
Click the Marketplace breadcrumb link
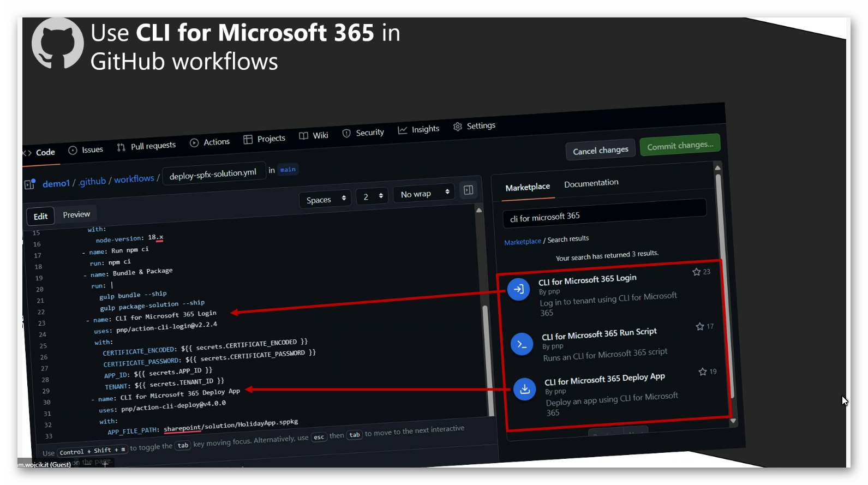click(x=522, y=242)
